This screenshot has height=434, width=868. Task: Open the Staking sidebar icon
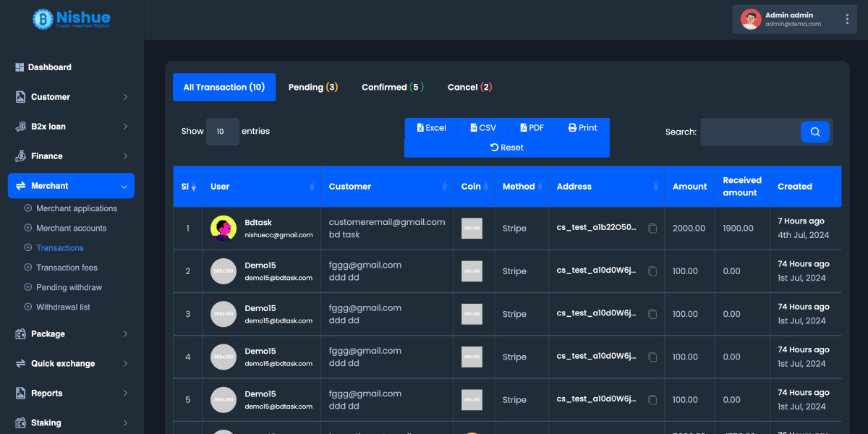pos(20,422)
